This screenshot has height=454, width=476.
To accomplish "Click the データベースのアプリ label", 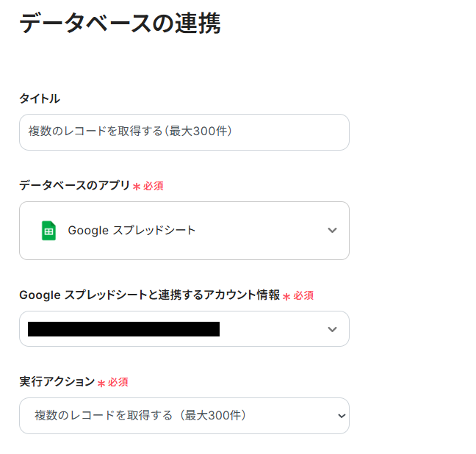I will tap(74, 185).
